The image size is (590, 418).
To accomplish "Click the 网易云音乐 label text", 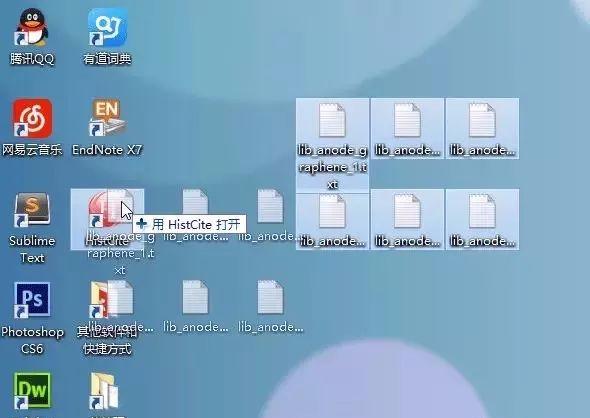I will (x=32, y=150).
